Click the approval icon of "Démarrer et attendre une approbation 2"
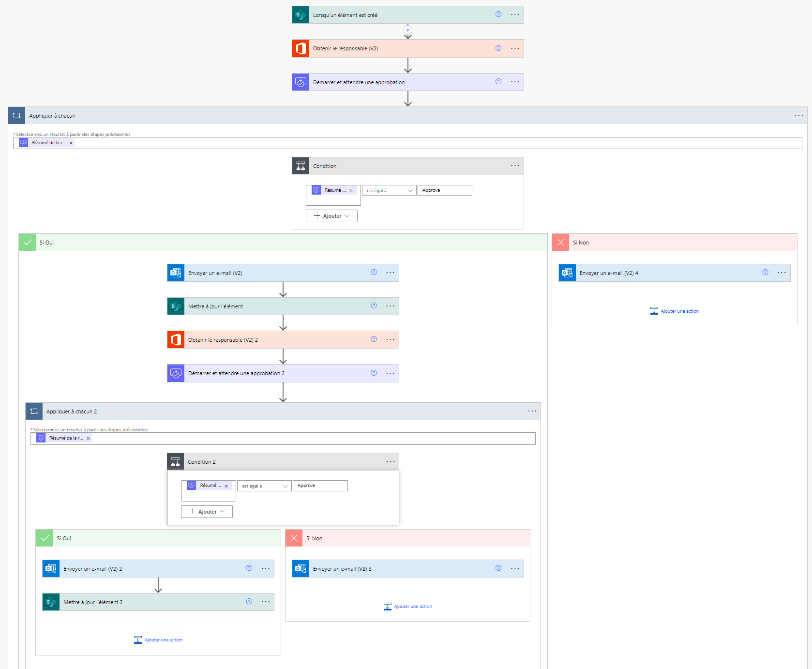 coord(176,373)
